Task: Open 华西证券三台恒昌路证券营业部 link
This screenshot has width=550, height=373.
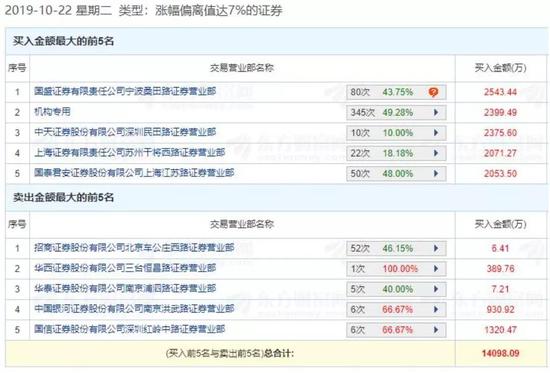Action: tap(125, 268)
